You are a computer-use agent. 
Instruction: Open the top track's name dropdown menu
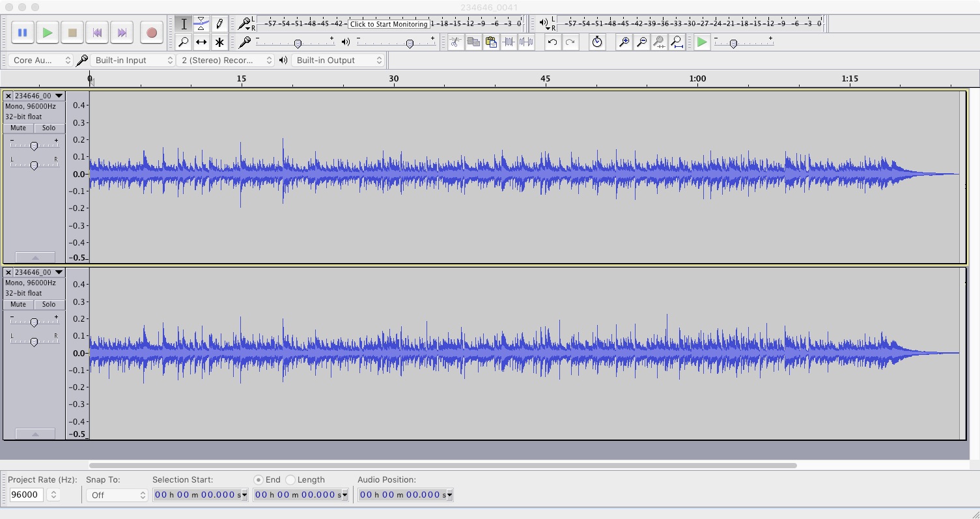(59, 95)
